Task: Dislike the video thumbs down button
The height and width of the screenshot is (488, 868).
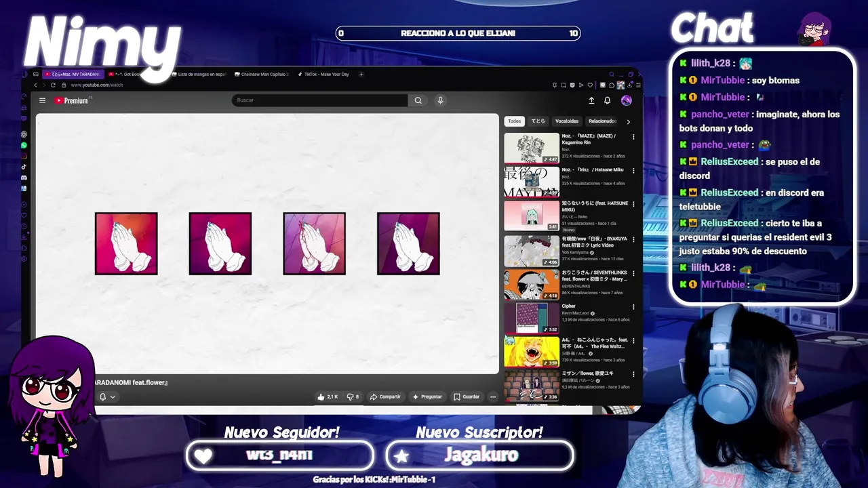Action: pyautogui.click(x=353, y=396)
